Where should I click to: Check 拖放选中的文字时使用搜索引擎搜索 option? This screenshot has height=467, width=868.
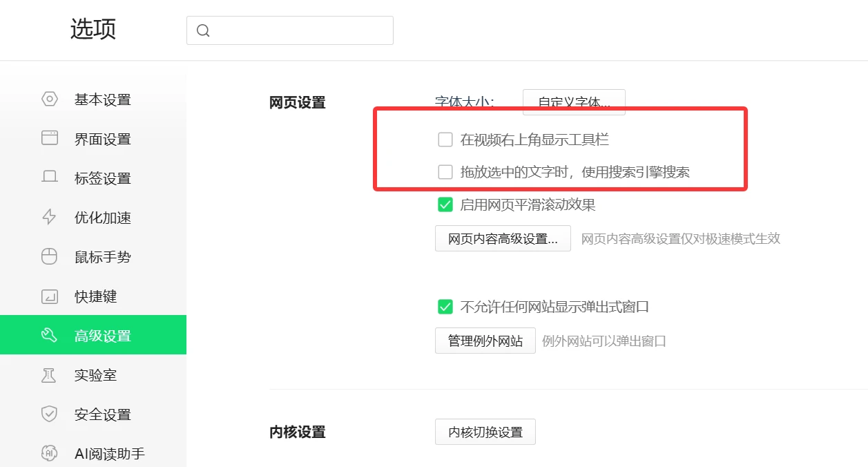tap(445, 172)
